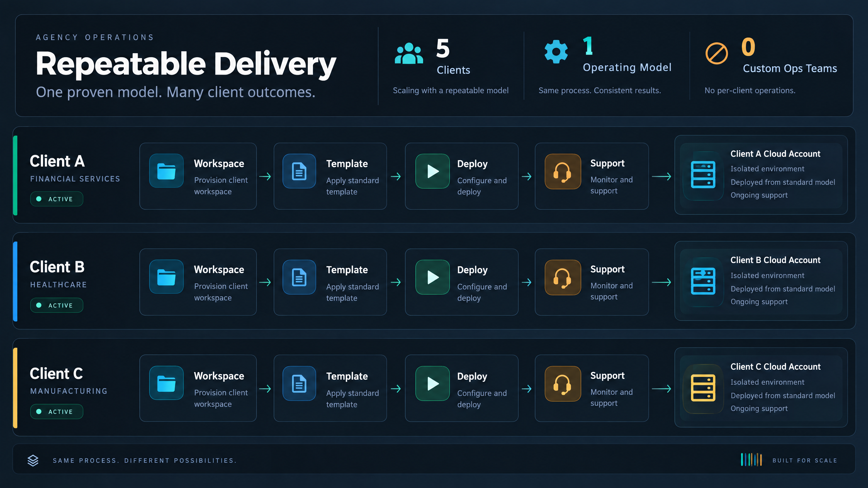Click Client B's Workspace folder icon
868x488 pixels.
tap(166, 277)
